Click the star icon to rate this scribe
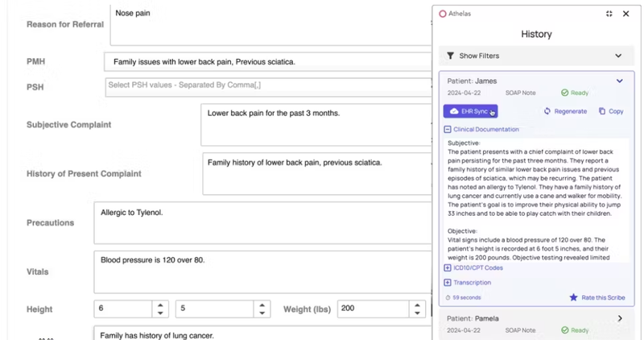644x340 pixels. coord(573,297)
